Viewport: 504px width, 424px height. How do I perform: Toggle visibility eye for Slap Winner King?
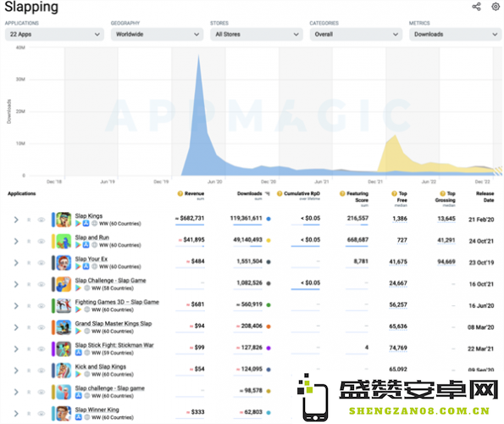[42, 414]
